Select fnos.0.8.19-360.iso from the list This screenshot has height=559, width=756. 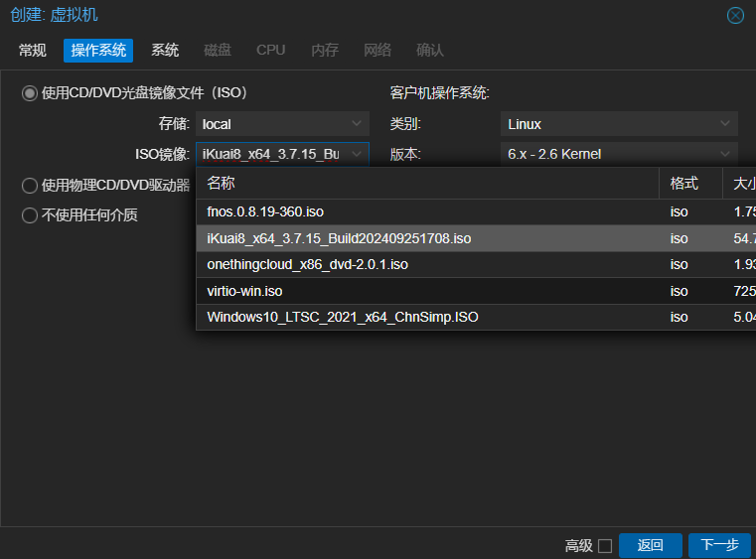pos(265,211)
